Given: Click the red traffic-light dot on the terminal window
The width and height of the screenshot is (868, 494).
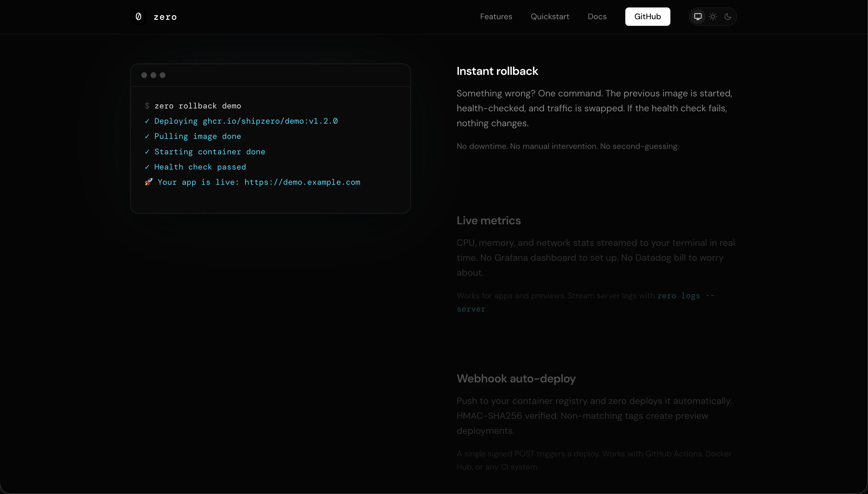Looking at the screenshot, I should [144, 75].
